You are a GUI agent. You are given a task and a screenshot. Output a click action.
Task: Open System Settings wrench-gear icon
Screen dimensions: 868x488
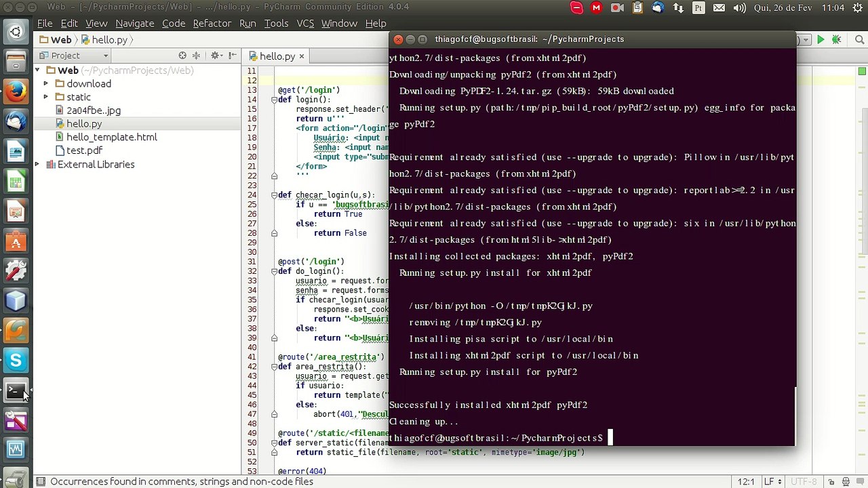[x=16, y=270]
